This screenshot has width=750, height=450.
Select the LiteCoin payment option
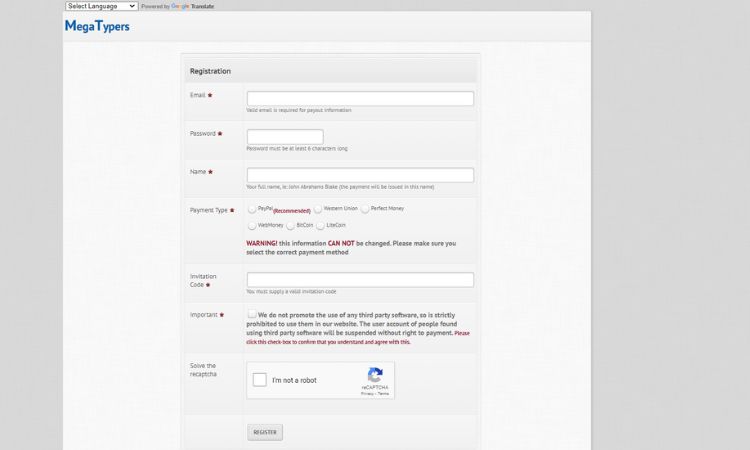(x=320, y=226)
